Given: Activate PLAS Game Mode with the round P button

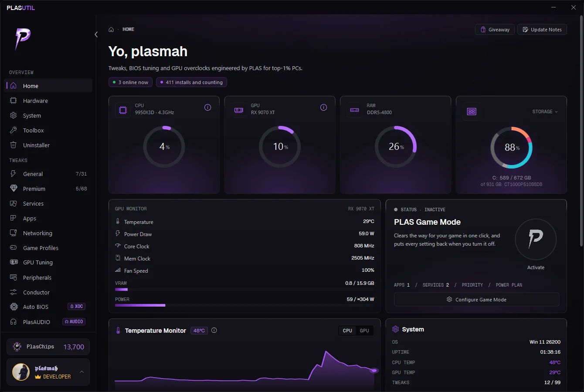Looking at the screenshot, I should [x=536, y=239].
